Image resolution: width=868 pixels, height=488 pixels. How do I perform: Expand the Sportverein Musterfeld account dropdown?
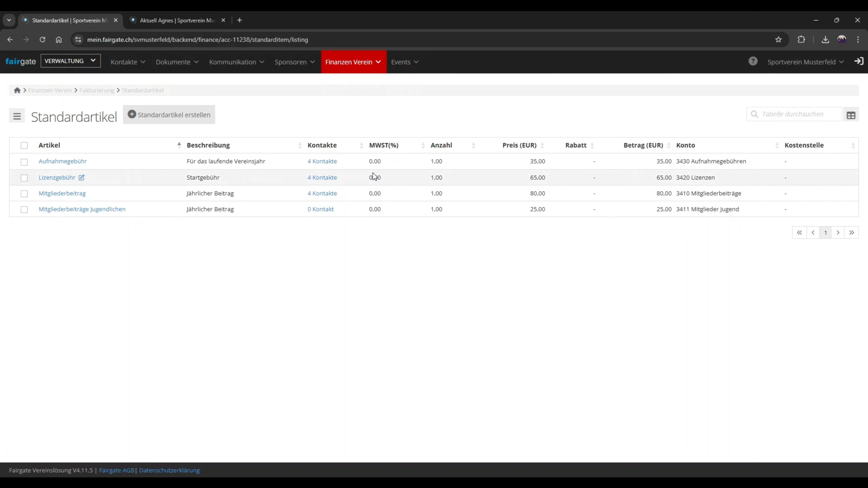[805, 62]
